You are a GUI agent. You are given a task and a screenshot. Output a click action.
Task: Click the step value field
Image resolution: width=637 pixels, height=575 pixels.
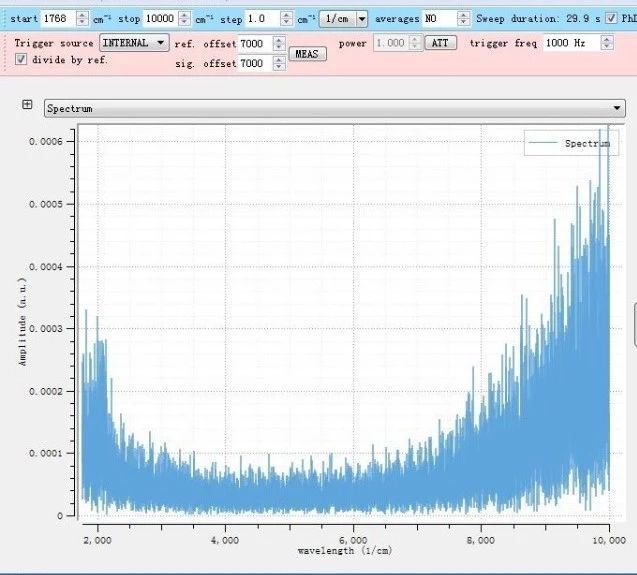click(262, 19)
